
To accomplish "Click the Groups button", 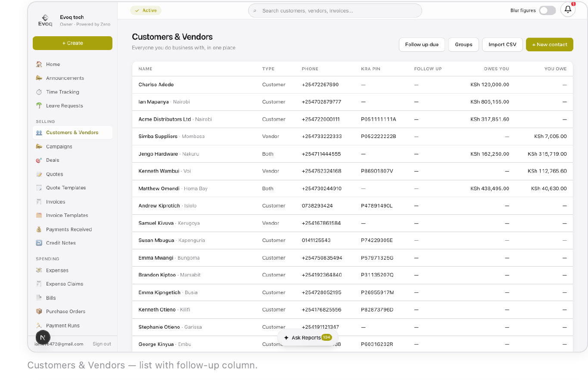I will [x=464, y=44].
